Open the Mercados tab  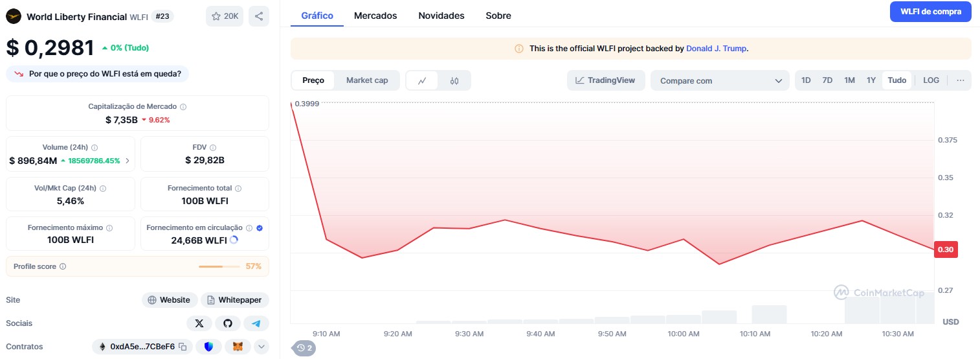[375, 16]
